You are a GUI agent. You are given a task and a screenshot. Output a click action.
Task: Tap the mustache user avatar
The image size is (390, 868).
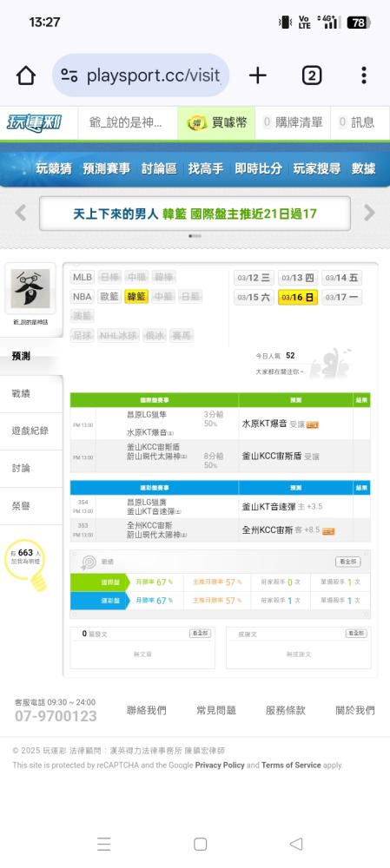click(30, 288)
